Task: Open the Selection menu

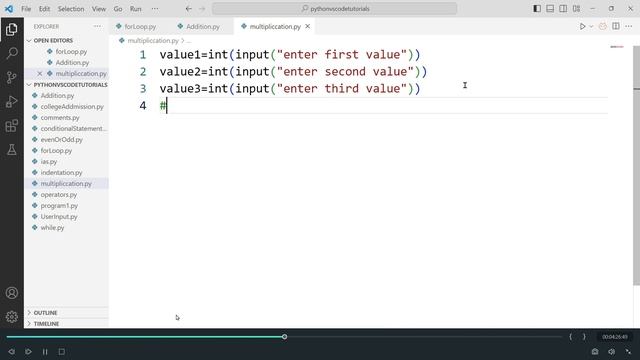Action: point(71,9)
